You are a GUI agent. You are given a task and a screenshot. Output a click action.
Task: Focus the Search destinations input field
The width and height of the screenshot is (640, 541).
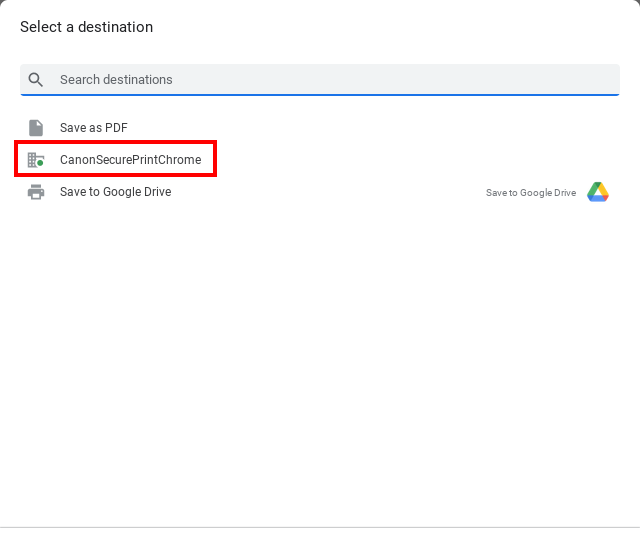pyautogui.click(x=320, y=80)
